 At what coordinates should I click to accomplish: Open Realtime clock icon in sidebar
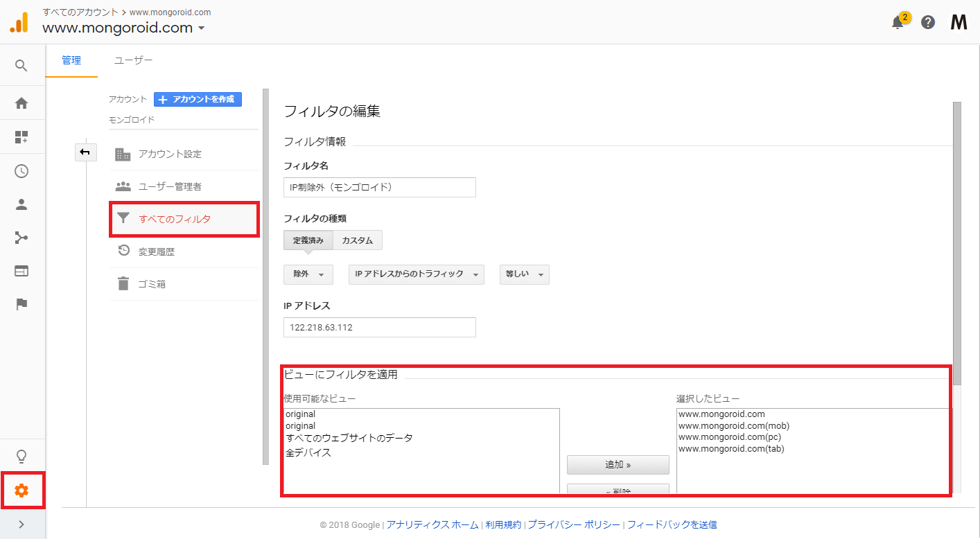click(21, 171)
